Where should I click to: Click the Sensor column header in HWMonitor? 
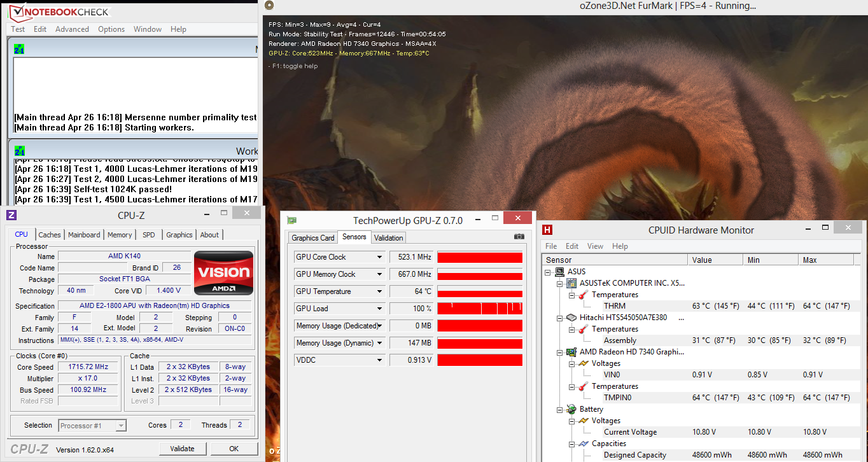(x=615, y=260)
